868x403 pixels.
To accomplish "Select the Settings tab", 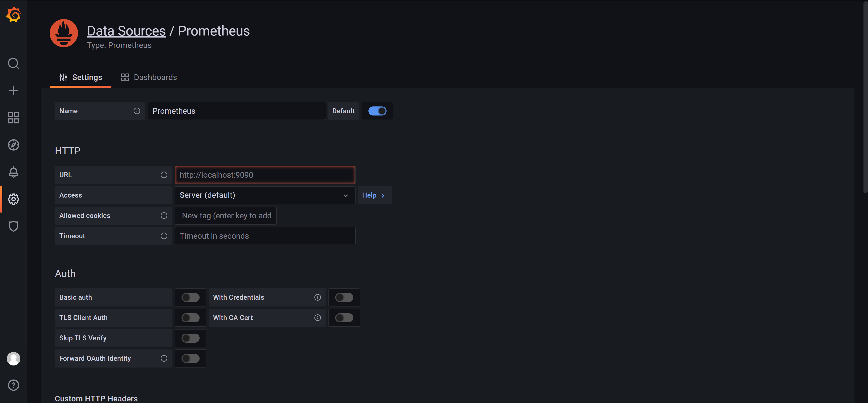I will tap(80, 77).
